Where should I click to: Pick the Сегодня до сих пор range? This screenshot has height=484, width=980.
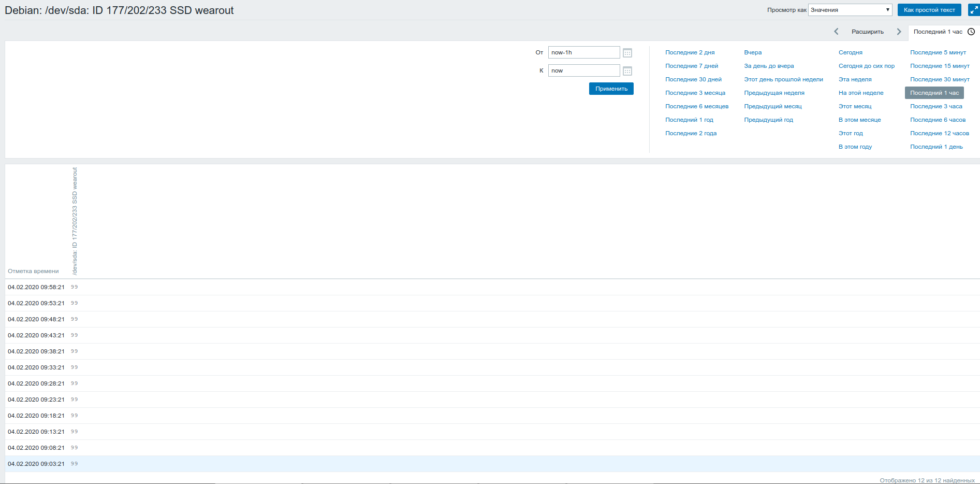pyautogui.click(x=867, y=66)
